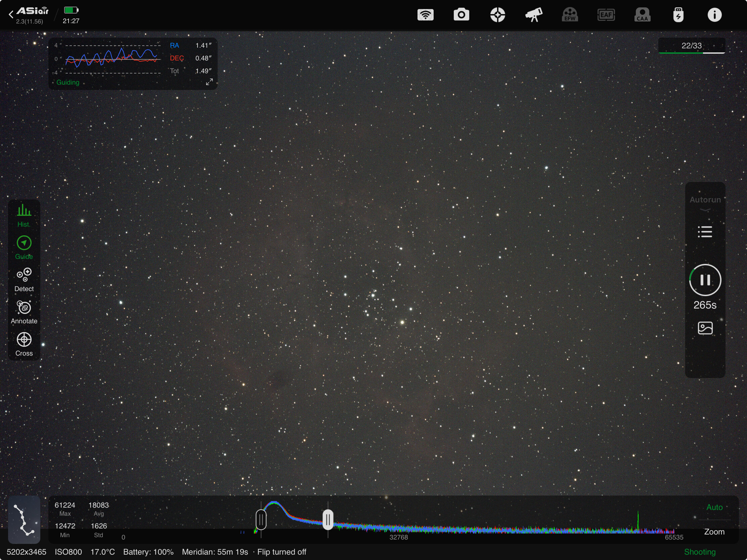Open the sky atlas constellation thumbnail

24,519
